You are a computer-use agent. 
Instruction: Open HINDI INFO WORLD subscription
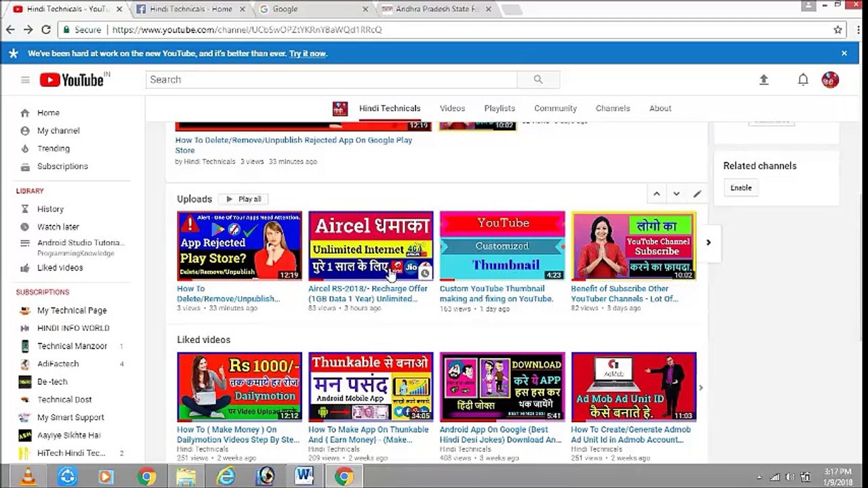(x=73, y=328)
